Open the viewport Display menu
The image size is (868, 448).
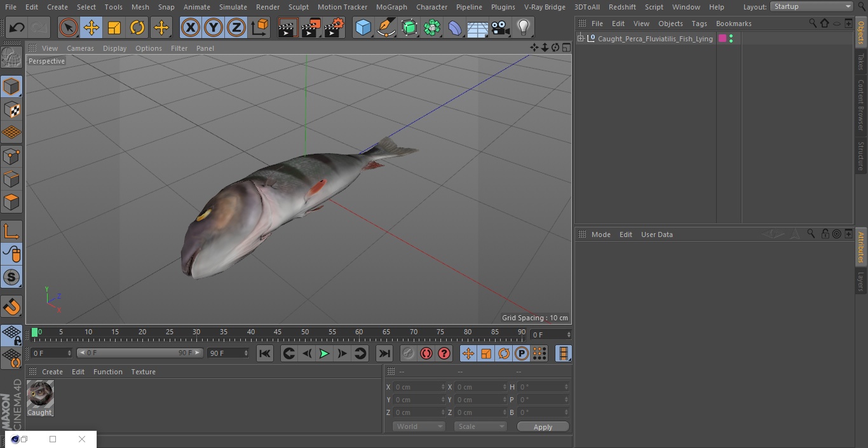114,48
